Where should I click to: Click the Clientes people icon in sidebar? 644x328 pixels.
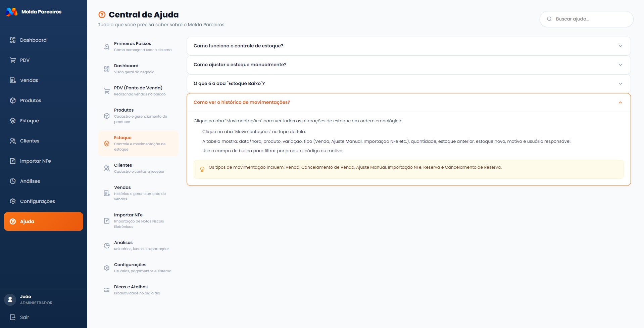coord(13,141)
